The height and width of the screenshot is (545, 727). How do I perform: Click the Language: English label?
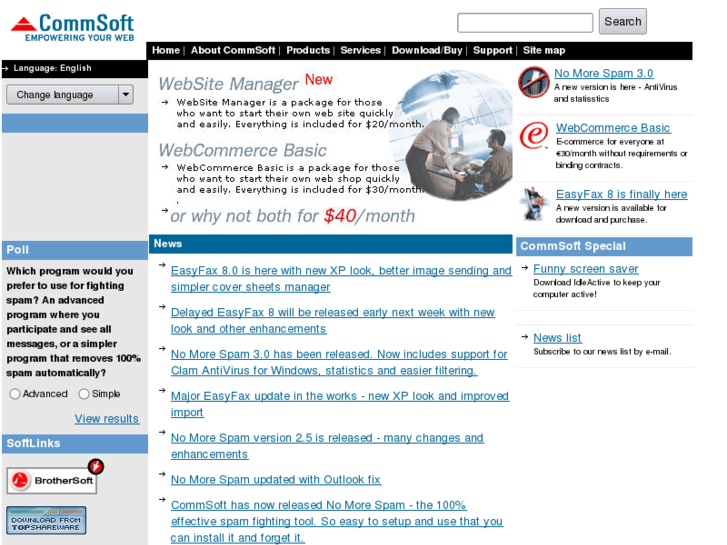[x=52, y=68]
